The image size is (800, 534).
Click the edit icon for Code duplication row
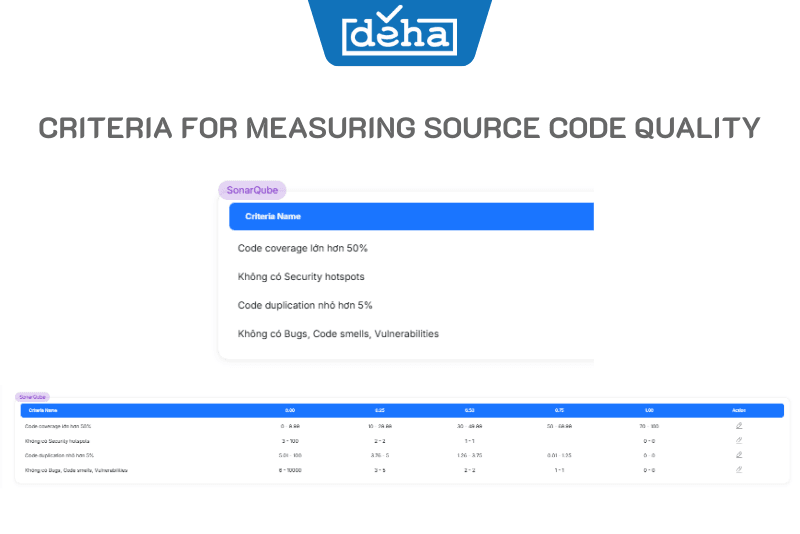tap(739, 455)
